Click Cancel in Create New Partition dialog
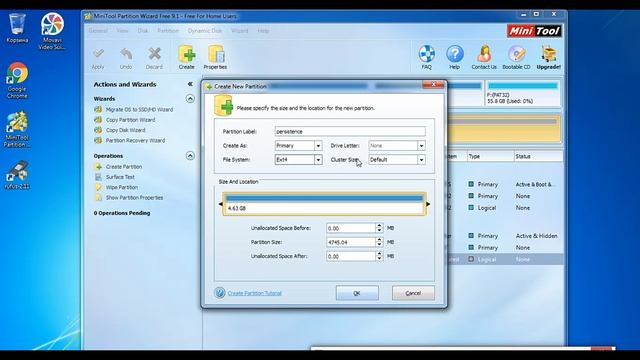The height and width of the screenshot is (360, 640). tap(413, 293)
